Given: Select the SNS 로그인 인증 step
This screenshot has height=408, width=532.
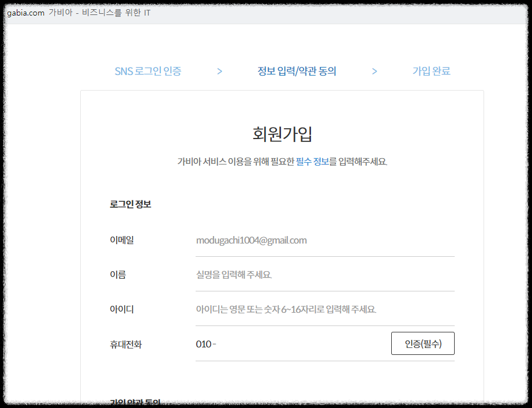Looking at the screenshot, I should pyautogui.click(x=148, y=71).
